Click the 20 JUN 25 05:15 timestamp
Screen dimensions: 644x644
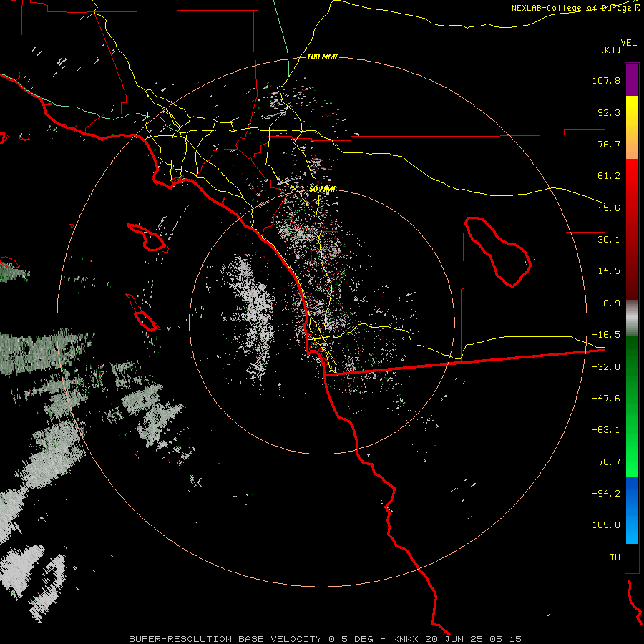pos(474,639)
